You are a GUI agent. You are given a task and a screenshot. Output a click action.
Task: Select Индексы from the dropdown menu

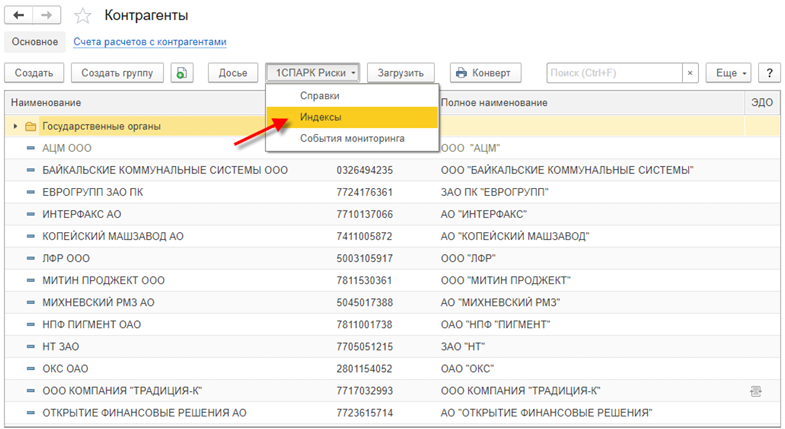tap(320, 117)
